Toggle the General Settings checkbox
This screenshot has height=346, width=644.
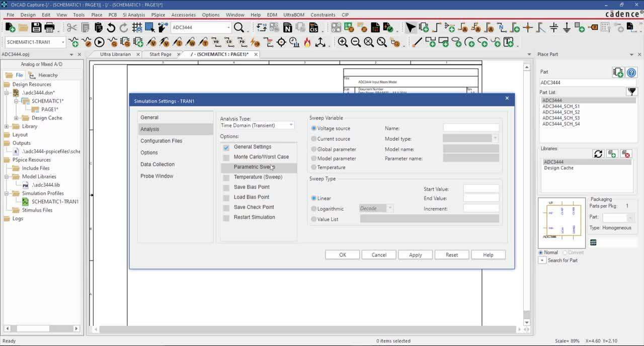click(226, 147)
